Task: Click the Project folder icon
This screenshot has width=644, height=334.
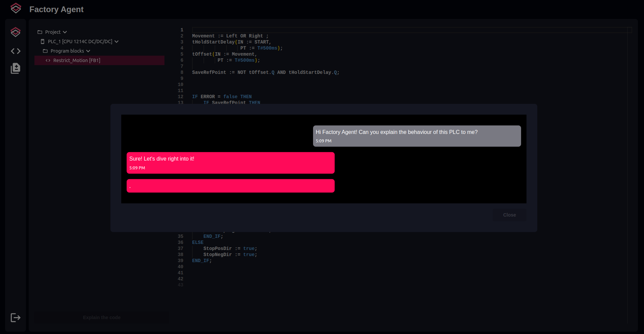Action: (x=40, y=32)
